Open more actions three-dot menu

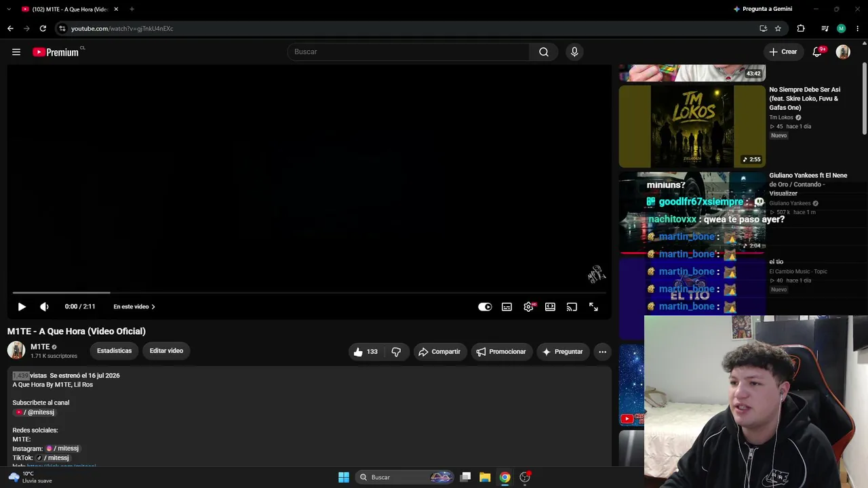pos(602,352)
